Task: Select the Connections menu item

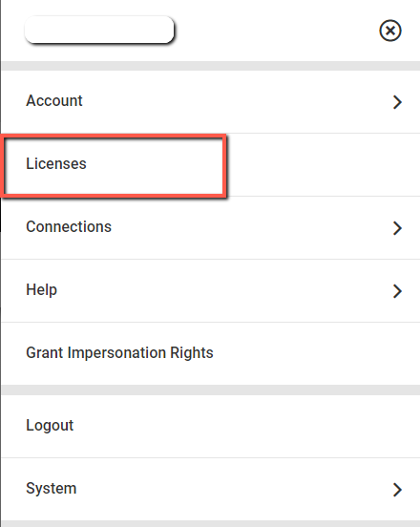Action: [211, 227]
